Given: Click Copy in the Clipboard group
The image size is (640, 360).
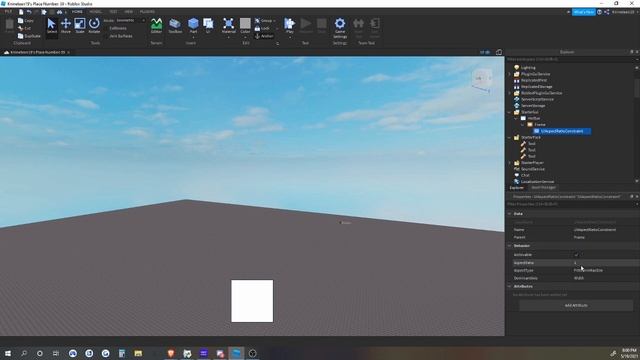Looking at the screenshot, I should point(26,20).
